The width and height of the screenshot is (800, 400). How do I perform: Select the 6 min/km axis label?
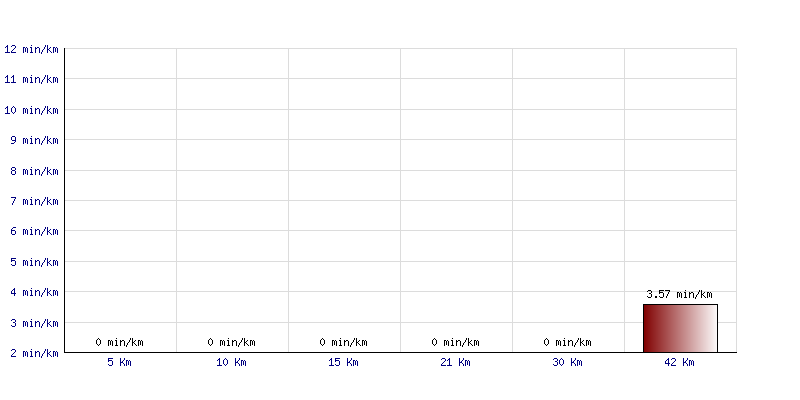pyautogui.click(x=34, y=231)
